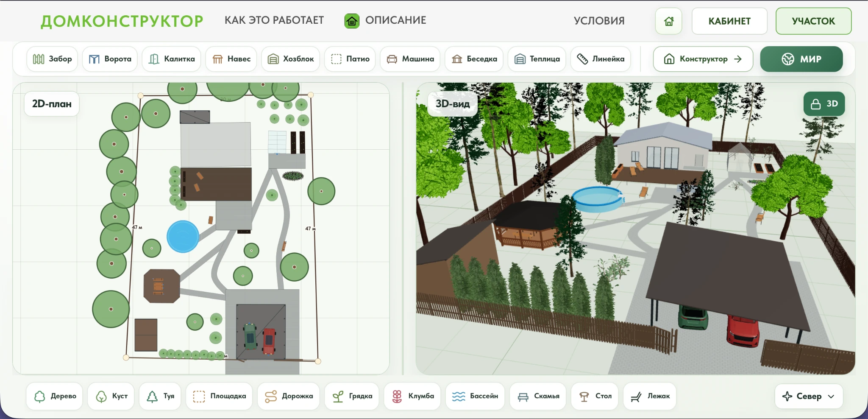Toggle the 3D lock view button
Image resolution: width=868 pixels, height=419 pixels.
coord(824,104)
